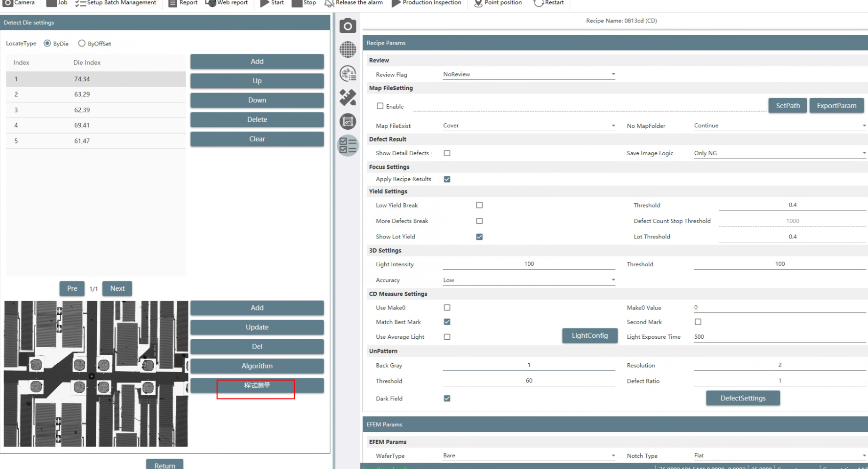Screen dimensions: 868x469
Task: Click the camera icon in the vertical sidebar
Action: 348,25
